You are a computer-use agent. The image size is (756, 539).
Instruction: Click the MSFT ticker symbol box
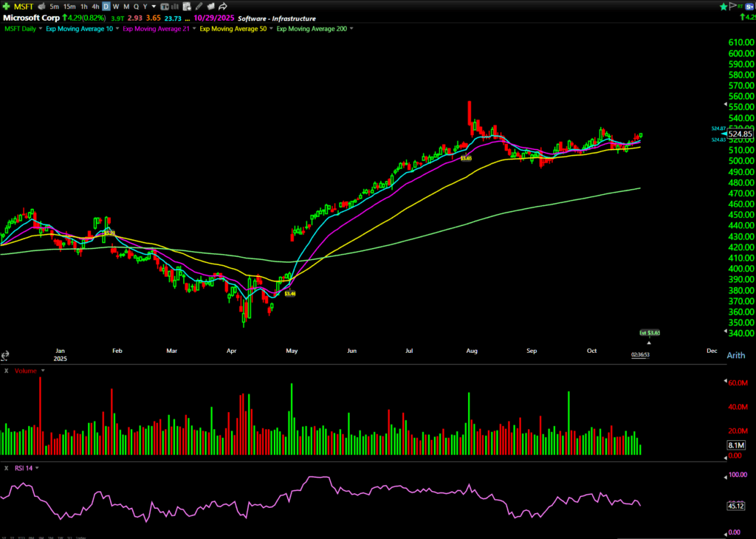tap(27, 6)
